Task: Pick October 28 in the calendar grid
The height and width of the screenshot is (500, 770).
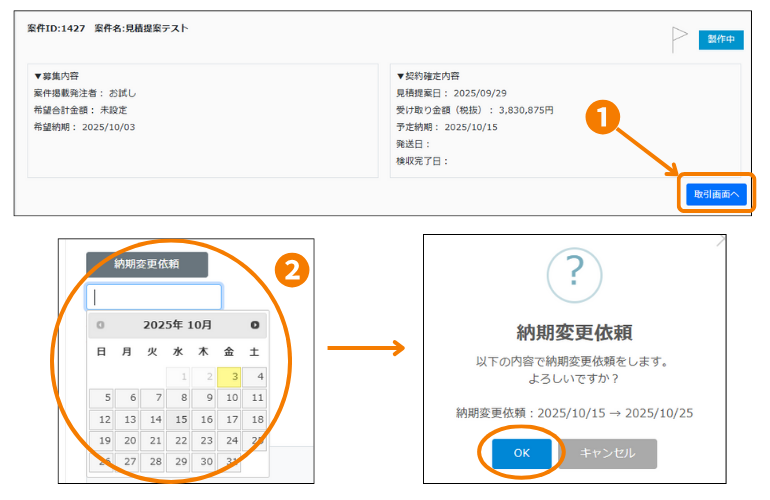Action: point(152,462)
